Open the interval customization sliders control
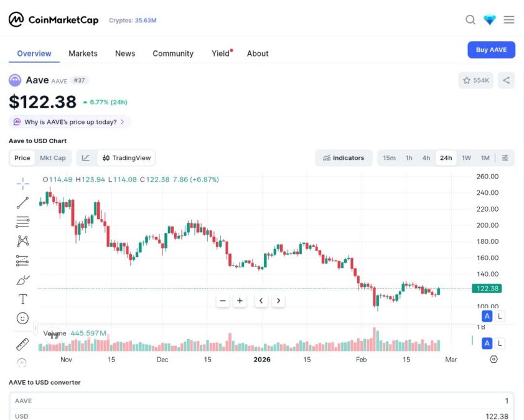Image resolution: width=524 pixels, height=420 pixels. (505, 157)
